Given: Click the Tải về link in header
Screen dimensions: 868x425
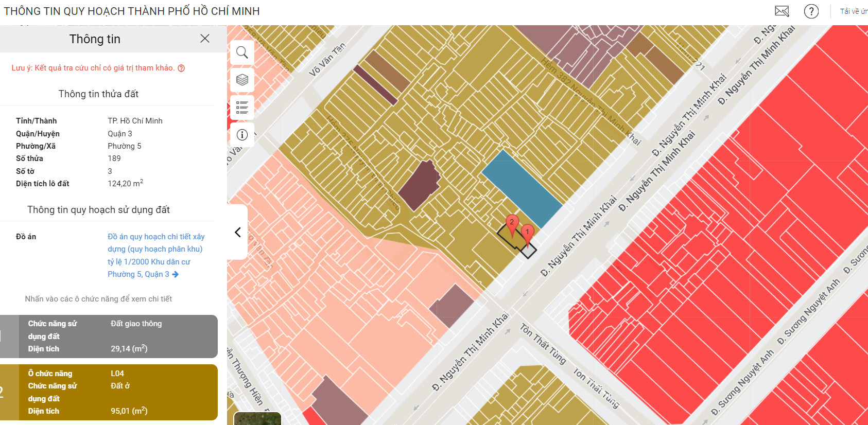Looking at the screenshot, I should pos(853,11).
